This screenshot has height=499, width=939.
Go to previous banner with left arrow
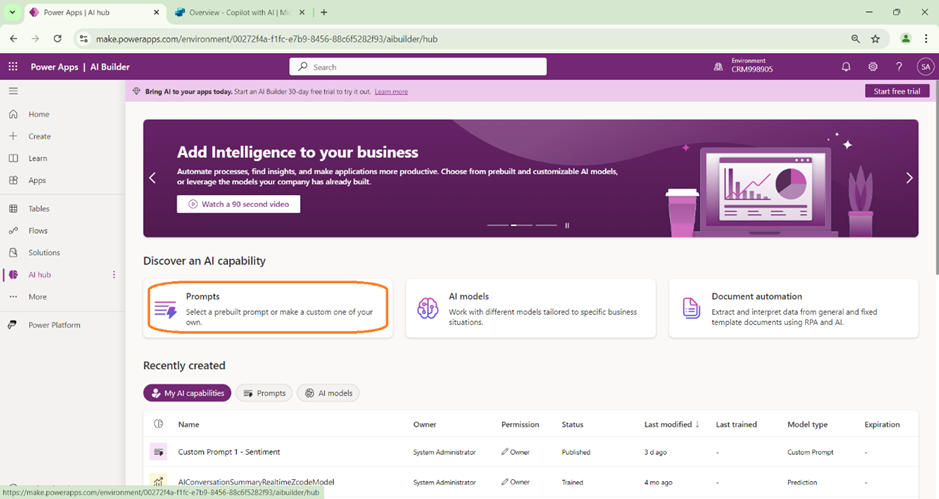(x=153, y=178)
